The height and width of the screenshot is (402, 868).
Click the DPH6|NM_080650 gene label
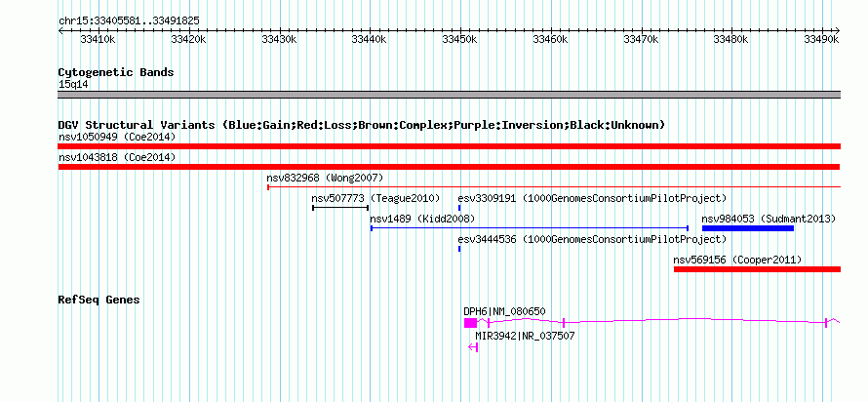(x=505, y=311)
